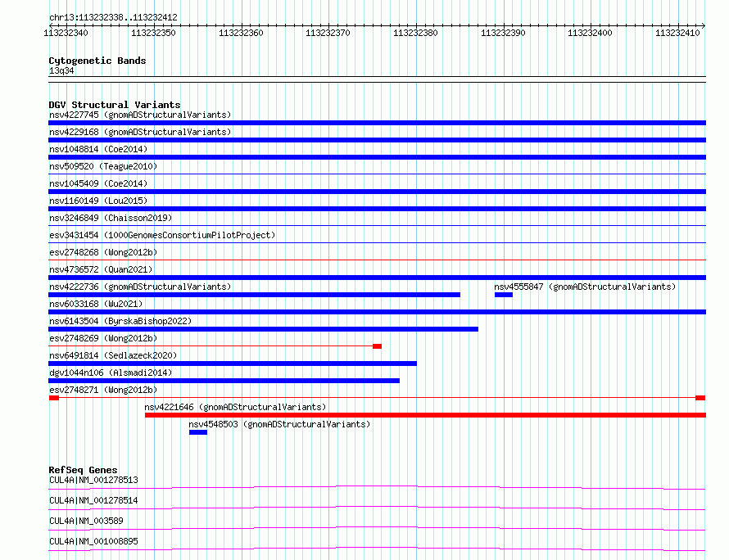This screenshot has height=560, width=729.
Task: Click ruler position 113232350
Action: 153,33
